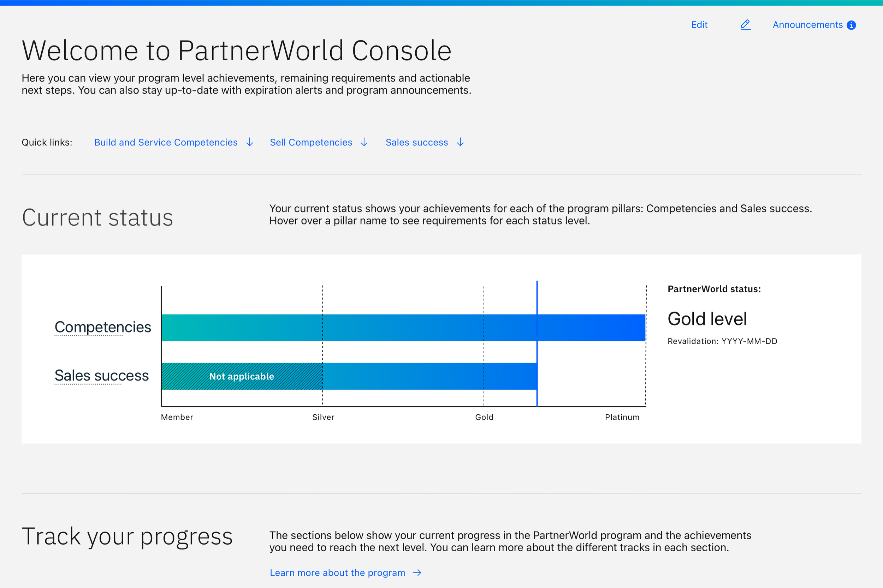
Task: Click the Competencies pillar label
Action: coord(102,328)
